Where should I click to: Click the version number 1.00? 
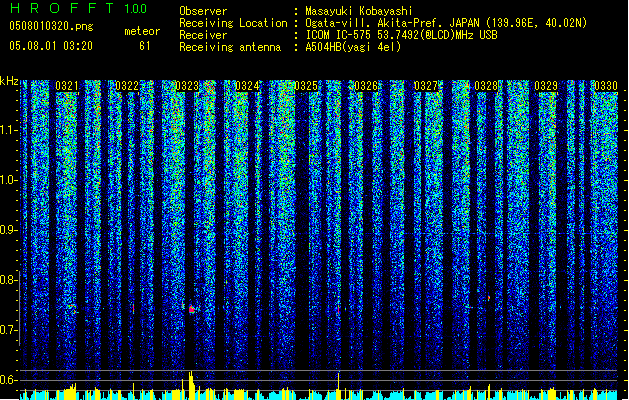pos(136,9)
